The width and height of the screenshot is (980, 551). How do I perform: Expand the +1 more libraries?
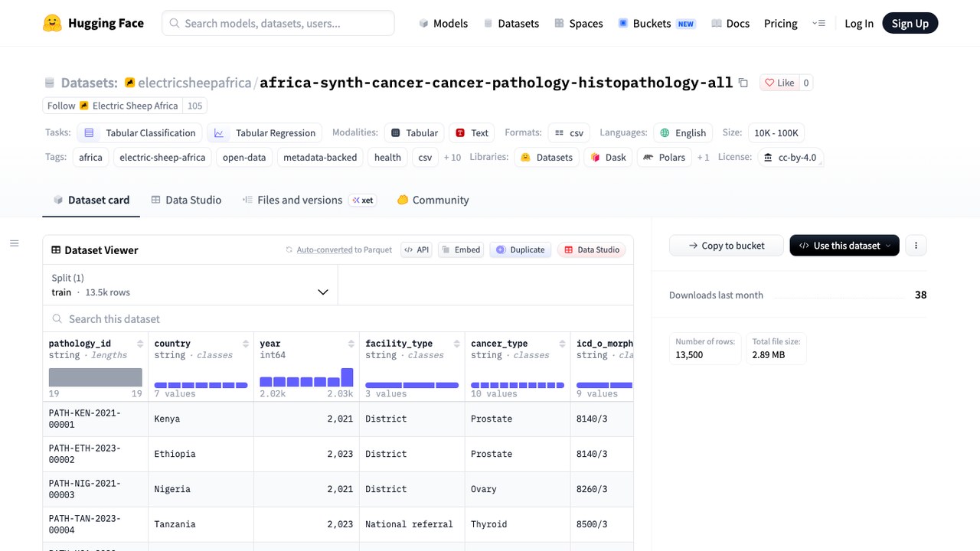tap(703, 158)
